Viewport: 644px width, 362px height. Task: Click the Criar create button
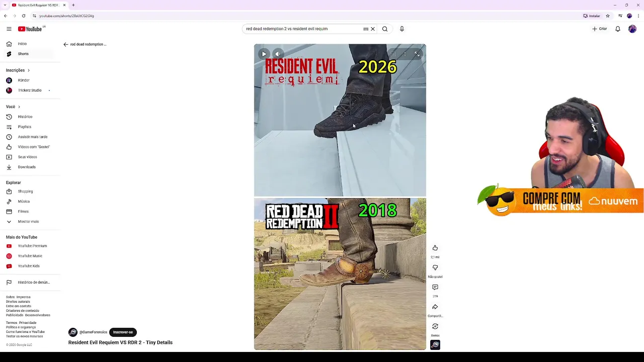599,29
